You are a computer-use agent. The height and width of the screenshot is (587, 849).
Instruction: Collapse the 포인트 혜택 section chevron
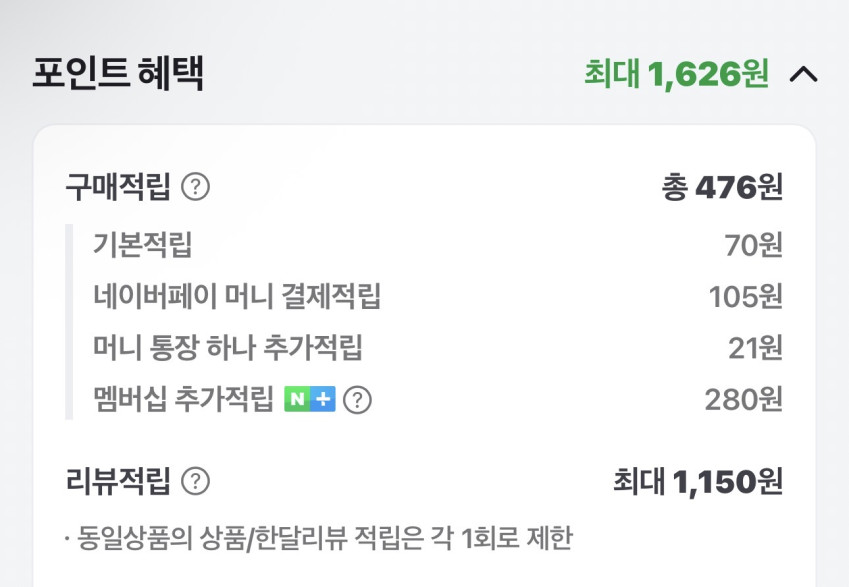click(803, 75)
